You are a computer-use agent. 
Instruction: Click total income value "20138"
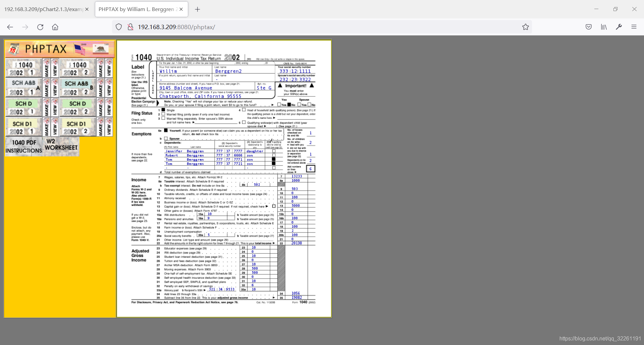tap(297, 243)
